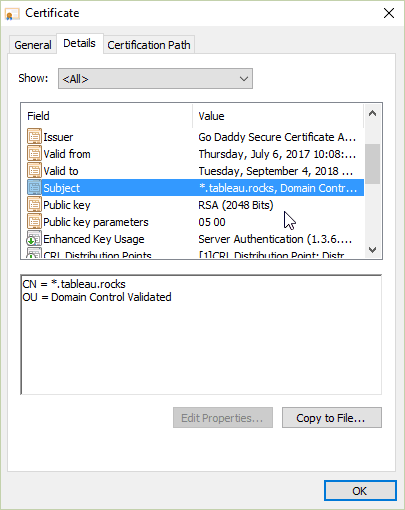The image size is (405, 510).
Task: Click the highlighted Subject field icon
Action: 34,188
